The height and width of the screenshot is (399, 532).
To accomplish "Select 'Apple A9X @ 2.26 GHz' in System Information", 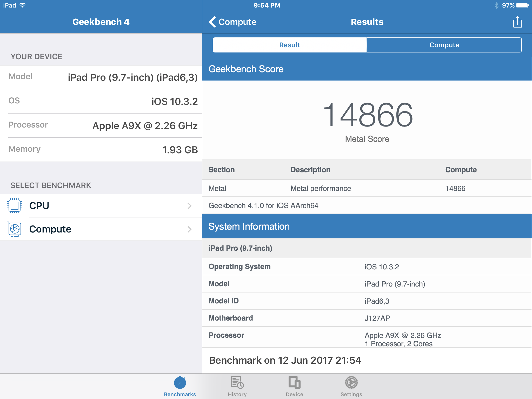I will (x=403, y=335).
